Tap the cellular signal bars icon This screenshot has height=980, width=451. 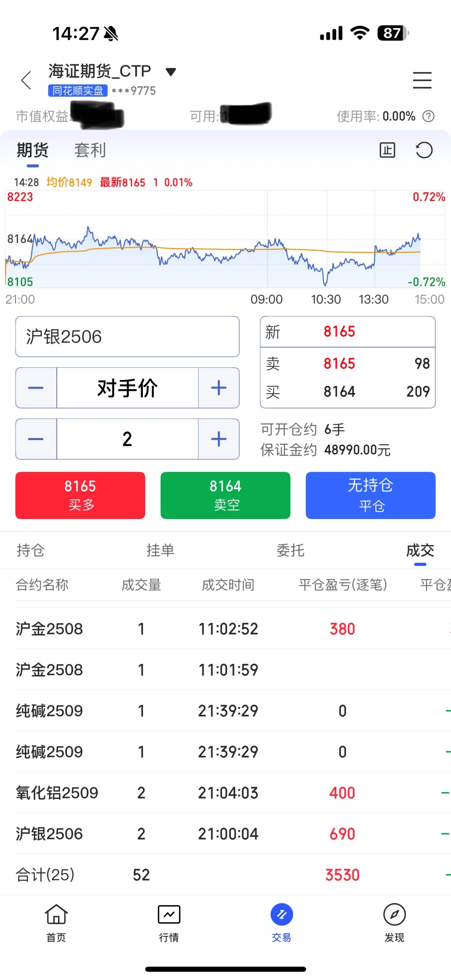pos(331,33)
